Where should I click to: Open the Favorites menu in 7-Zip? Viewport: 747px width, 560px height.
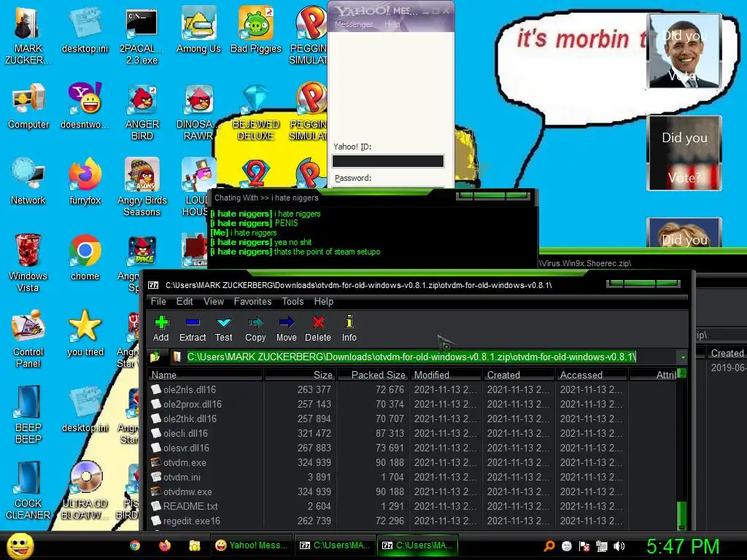[252, 301]
